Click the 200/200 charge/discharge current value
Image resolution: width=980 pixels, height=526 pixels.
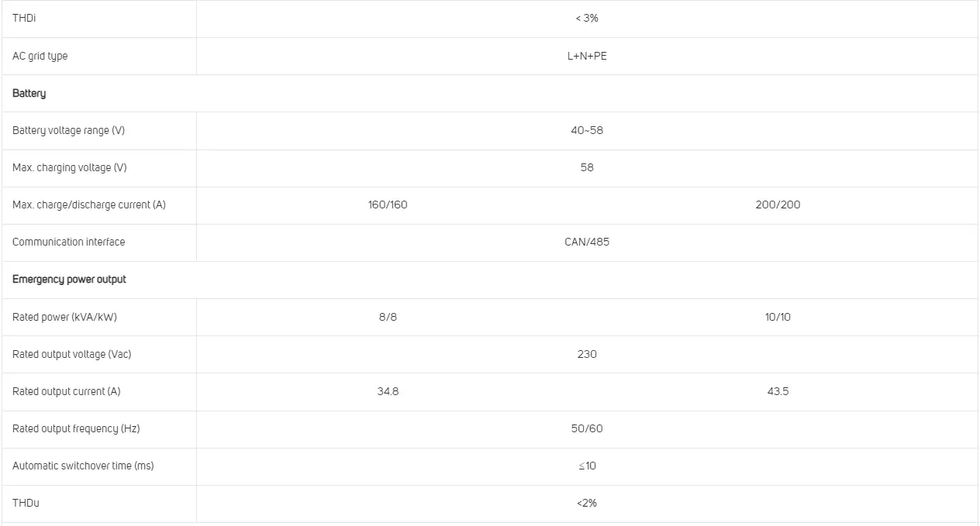[778, 205]
